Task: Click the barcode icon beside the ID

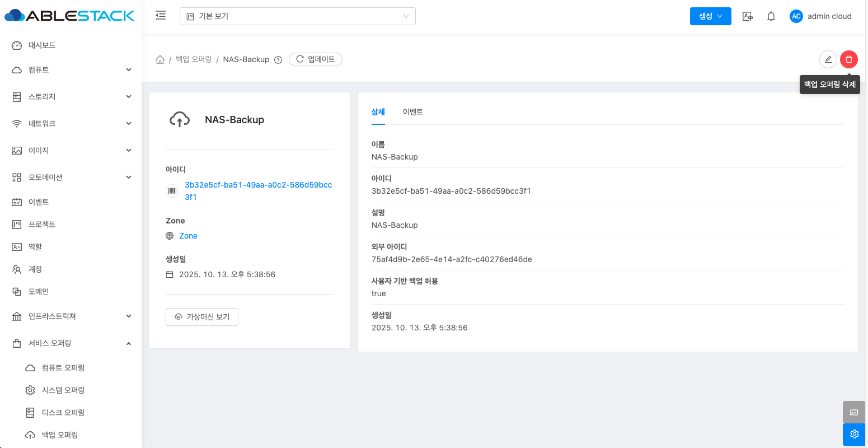Action: [172, 191]
